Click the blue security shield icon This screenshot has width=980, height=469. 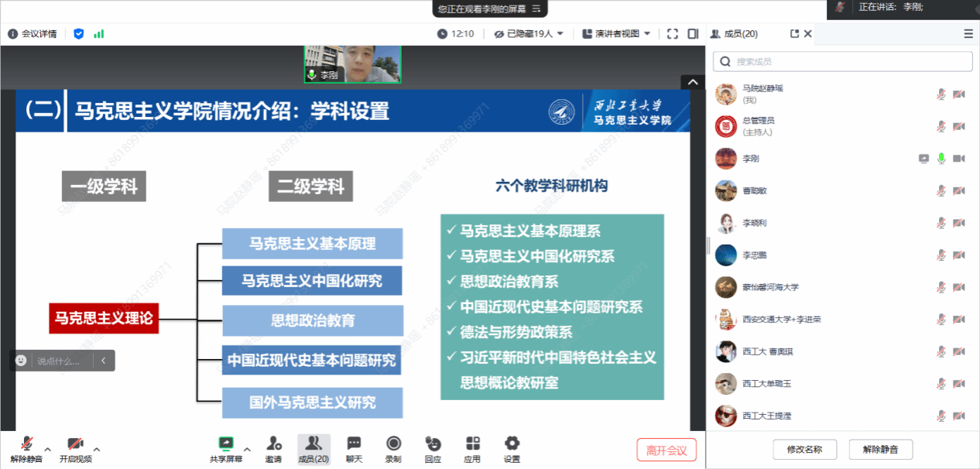click(78, 34)
